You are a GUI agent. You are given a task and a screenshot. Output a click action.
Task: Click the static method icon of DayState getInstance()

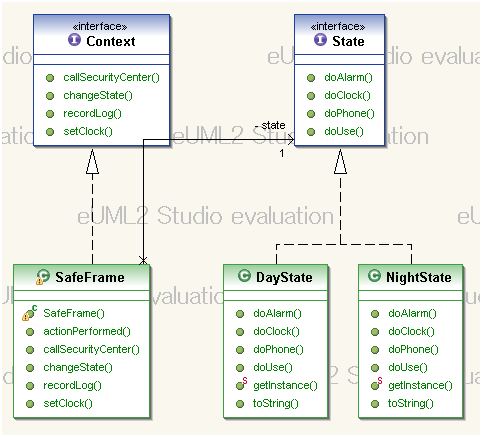(x=241, y=384)
